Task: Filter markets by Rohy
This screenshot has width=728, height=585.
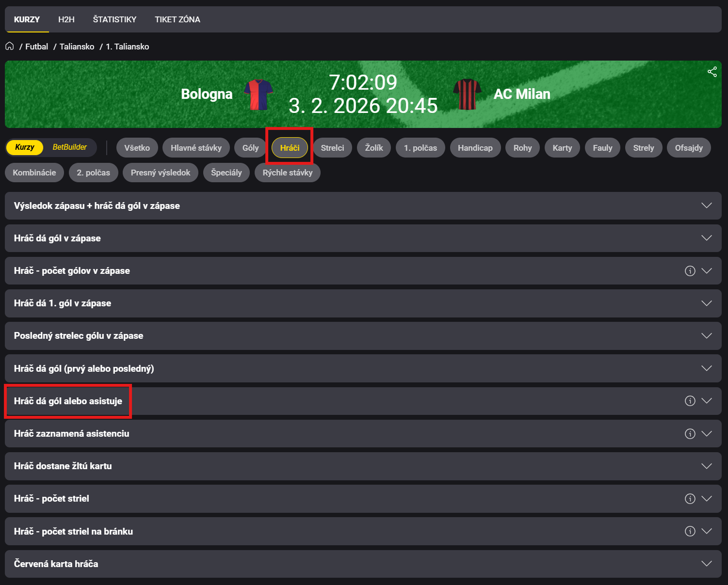Action: click(522, 148)
